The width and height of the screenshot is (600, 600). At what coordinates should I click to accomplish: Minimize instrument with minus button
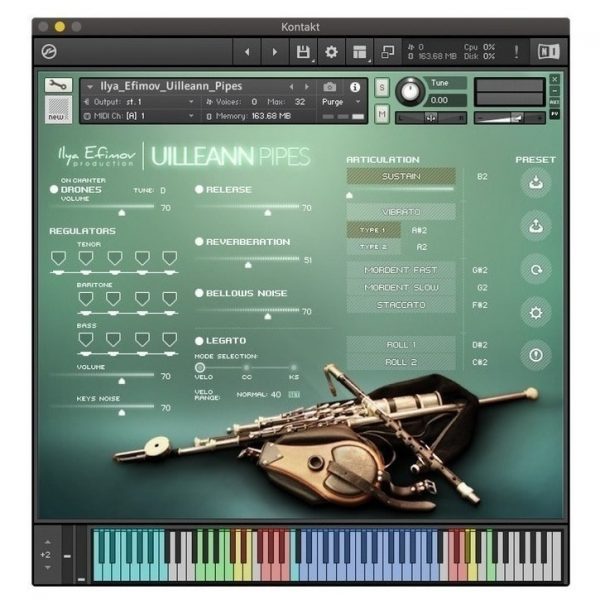click(554, 91)
